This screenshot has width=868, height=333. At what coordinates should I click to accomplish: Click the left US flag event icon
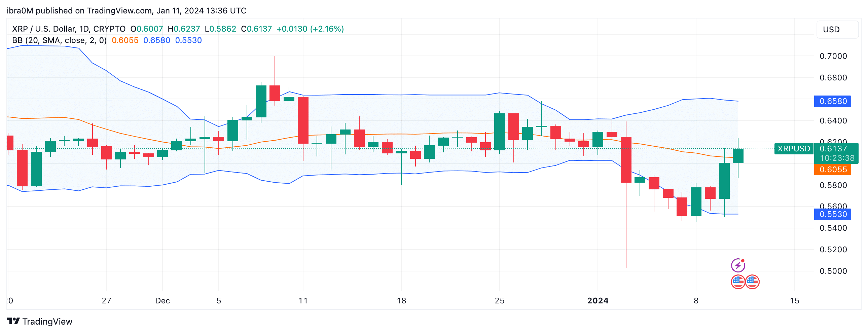click(x=738, y=282)
